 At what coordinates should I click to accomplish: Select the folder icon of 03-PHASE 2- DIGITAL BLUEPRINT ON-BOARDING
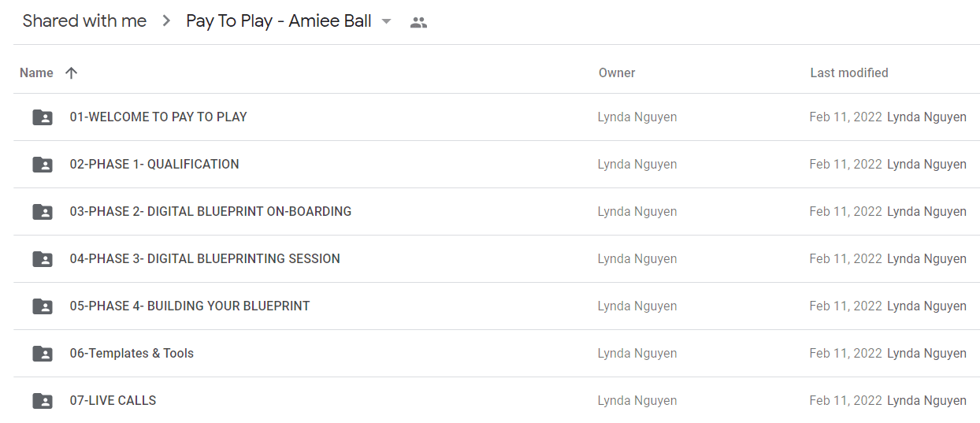tap(43, 212)
